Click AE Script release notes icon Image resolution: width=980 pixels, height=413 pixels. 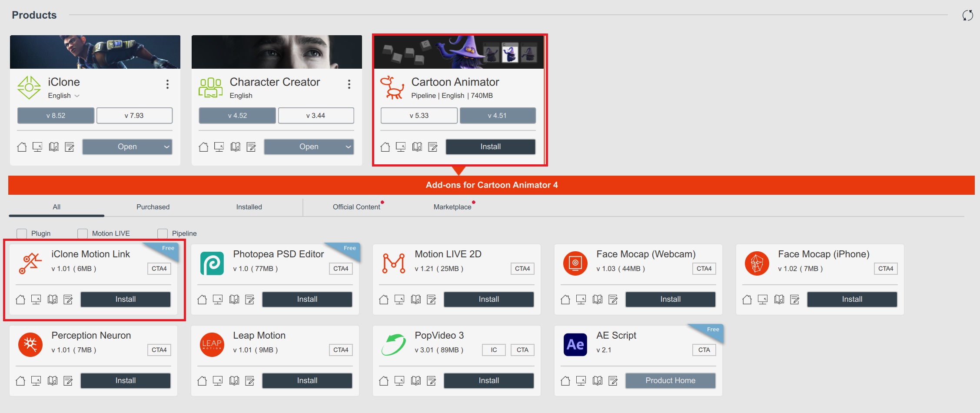[x=613, y=381]
